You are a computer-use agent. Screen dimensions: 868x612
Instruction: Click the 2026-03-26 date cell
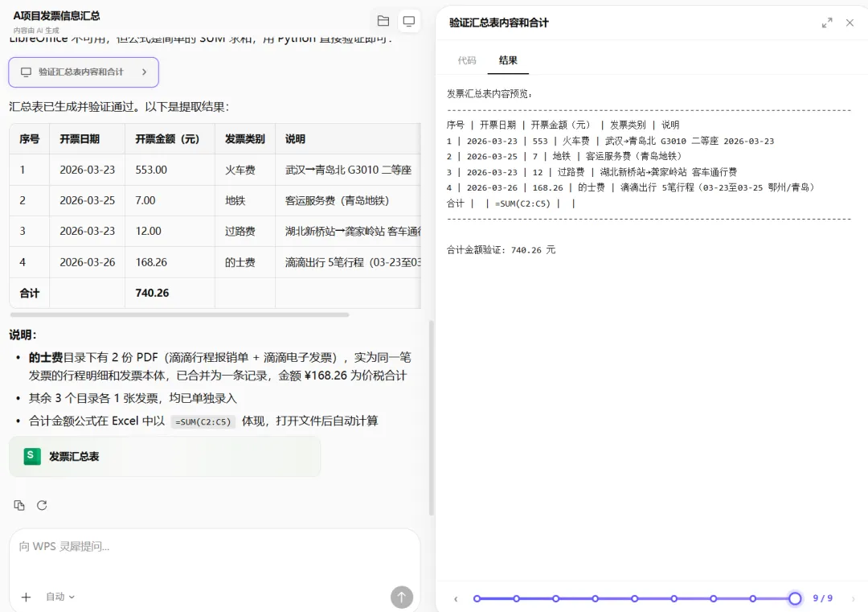click(x=88, y=262)
